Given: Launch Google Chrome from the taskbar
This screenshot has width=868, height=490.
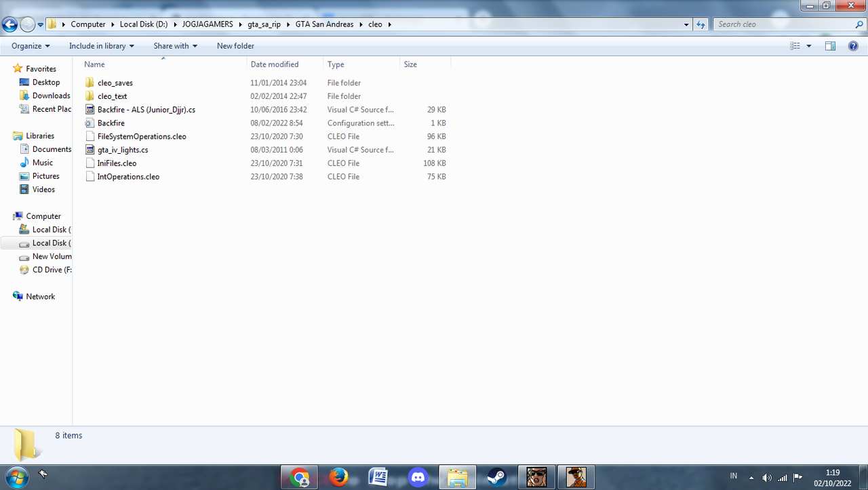Looking at the screenshot, I should tap(300, 477).
